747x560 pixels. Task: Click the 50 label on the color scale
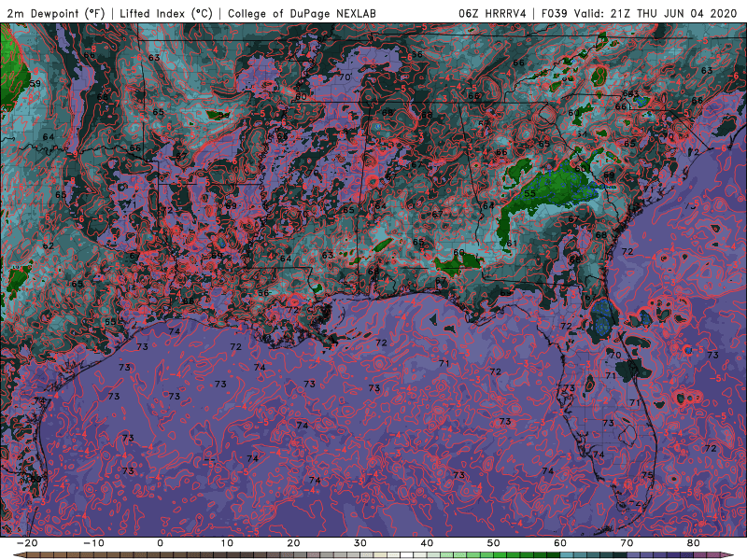click(494, 543)
